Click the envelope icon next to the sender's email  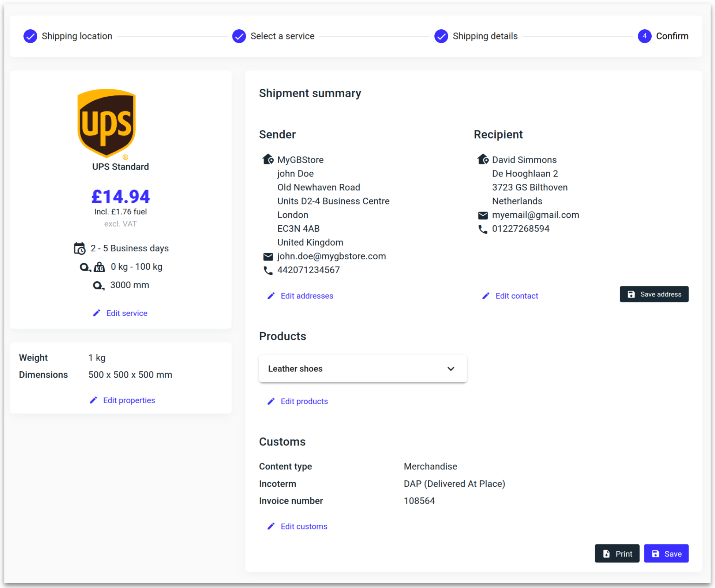(x=268, y=256)
